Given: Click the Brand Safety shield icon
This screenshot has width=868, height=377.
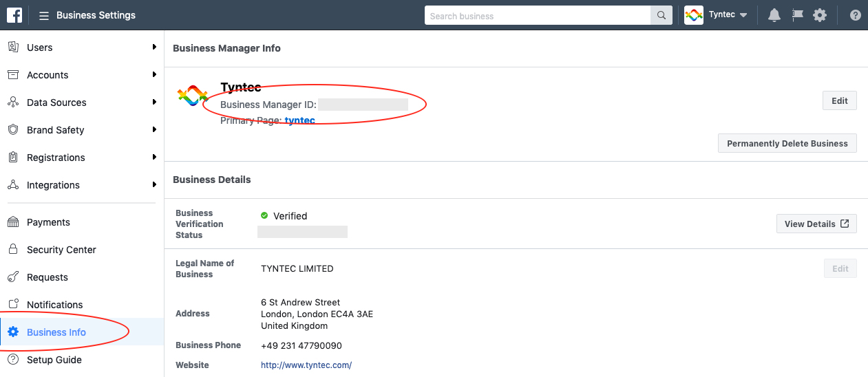Looking at the screenshot, I should pyautogui.click(x=13, y=129).
